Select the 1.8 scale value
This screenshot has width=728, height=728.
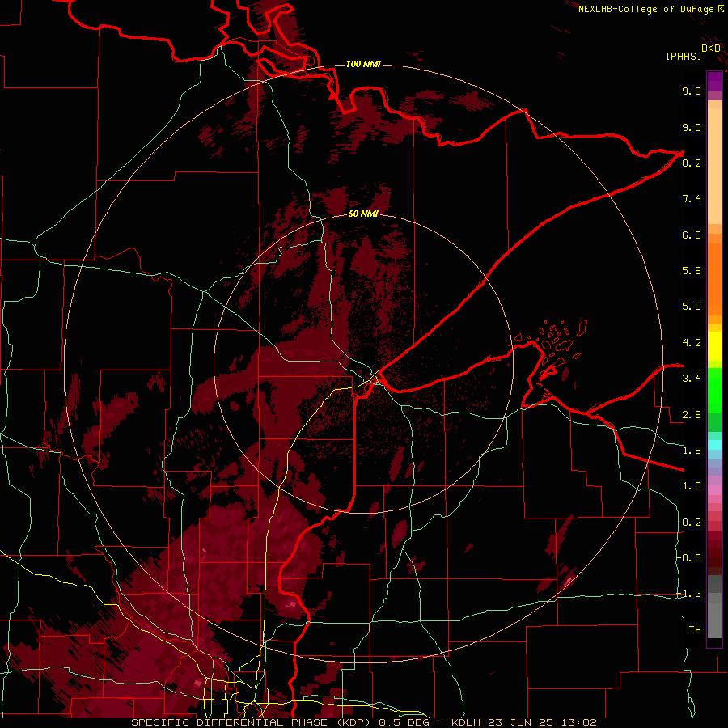[692, 451]
